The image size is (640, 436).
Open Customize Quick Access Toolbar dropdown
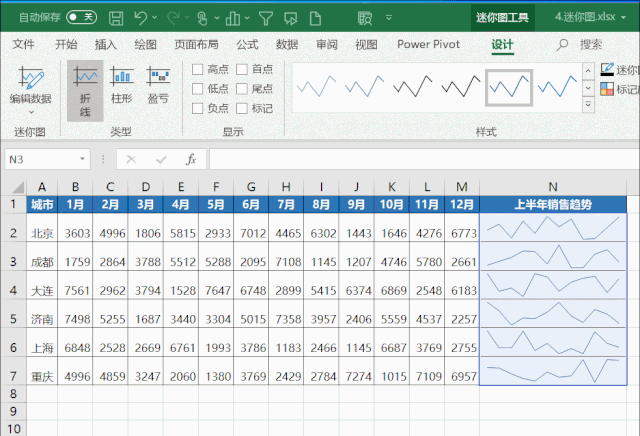(389, 18)
